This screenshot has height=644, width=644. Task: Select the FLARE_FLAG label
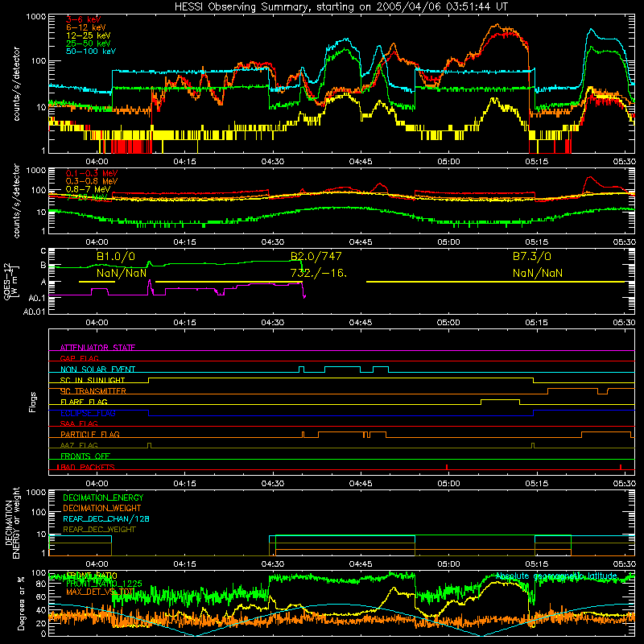(x=84, y=402)
